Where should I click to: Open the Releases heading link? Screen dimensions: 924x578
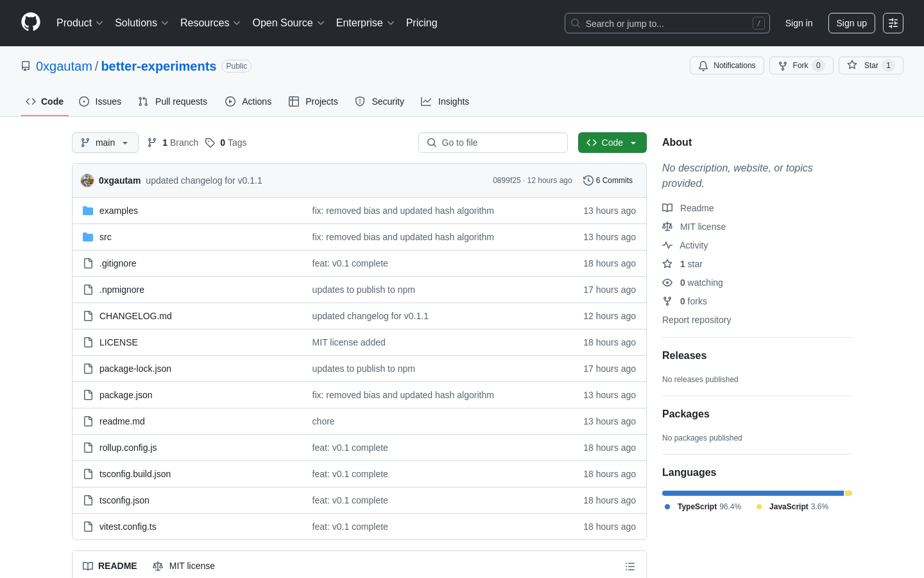coord(684,356)
